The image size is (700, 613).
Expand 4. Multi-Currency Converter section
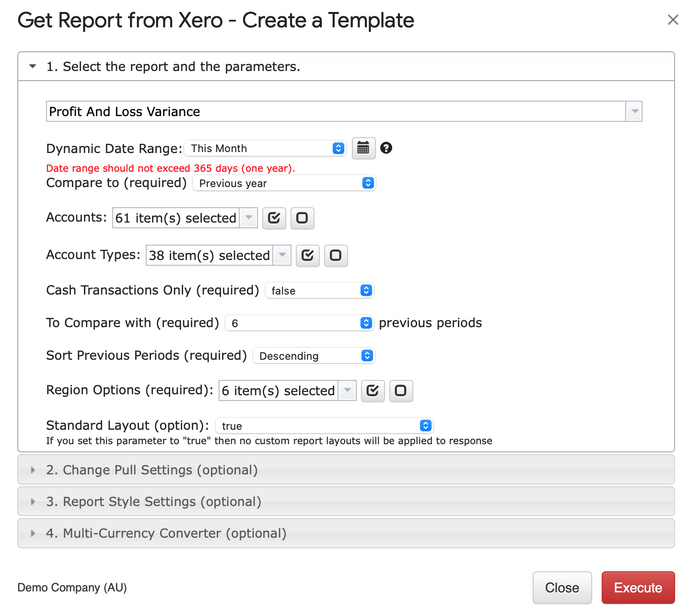[x=346, y=533]
